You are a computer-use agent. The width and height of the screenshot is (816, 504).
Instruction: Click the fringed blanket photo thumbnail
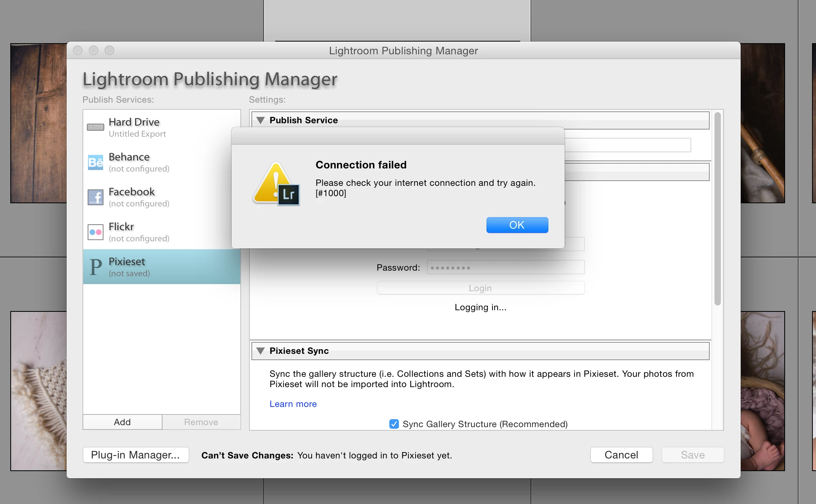pos(38,391)
